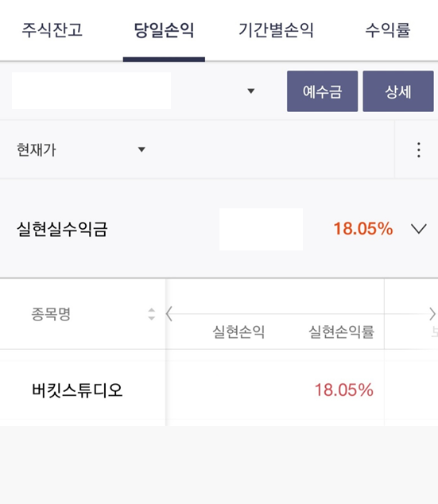Image resolution: width=438 pixels, height=504 pixels.
Task: Click the 종목명 column header
Action: [51, 314]
